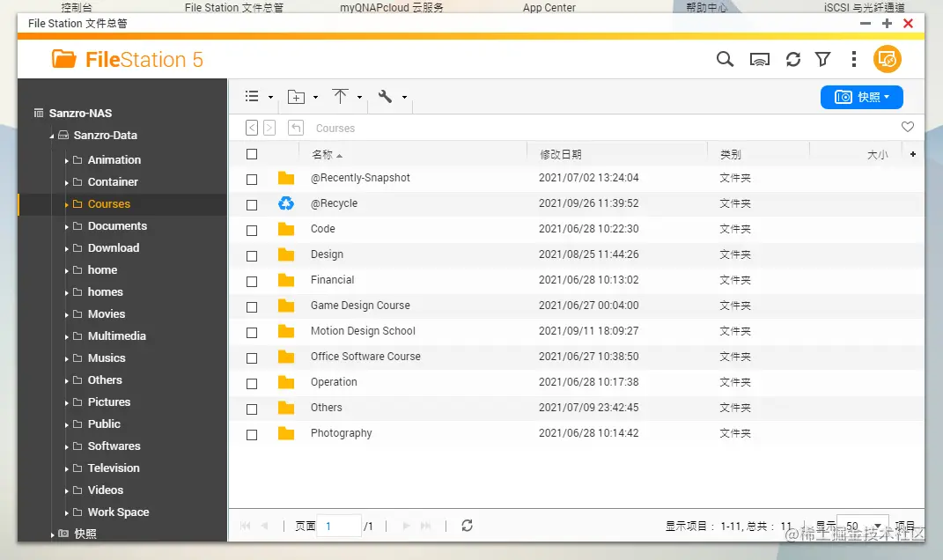Check the Code row checkbox
Image resolution: width=943 pixels, height=560 pixels.
point(252,231)
